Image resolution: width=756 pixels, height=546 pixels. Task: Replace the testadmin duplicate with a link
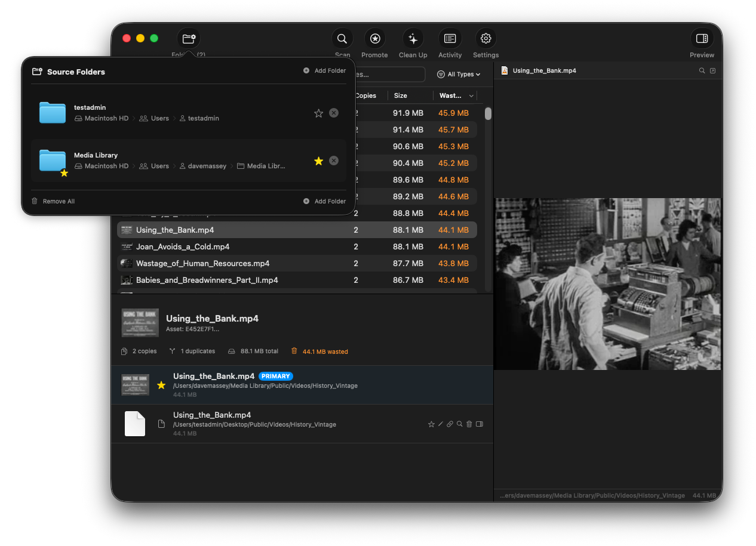(x=450, y=424)
